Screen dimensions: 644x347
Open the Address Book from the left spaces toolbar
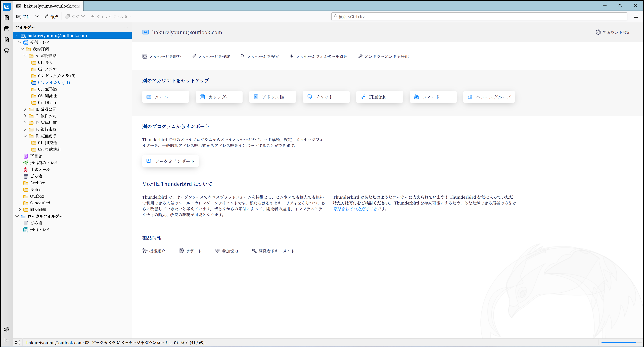[7, 18]
